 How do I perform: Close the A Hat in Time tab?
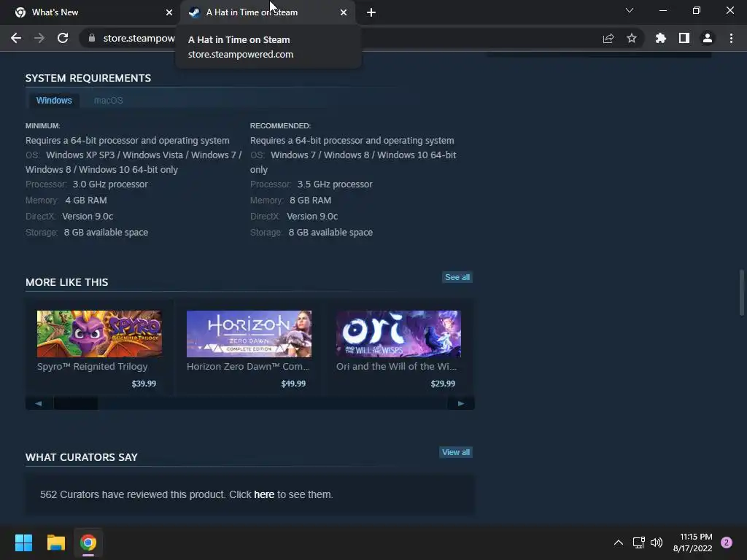[x=344, y=12]
